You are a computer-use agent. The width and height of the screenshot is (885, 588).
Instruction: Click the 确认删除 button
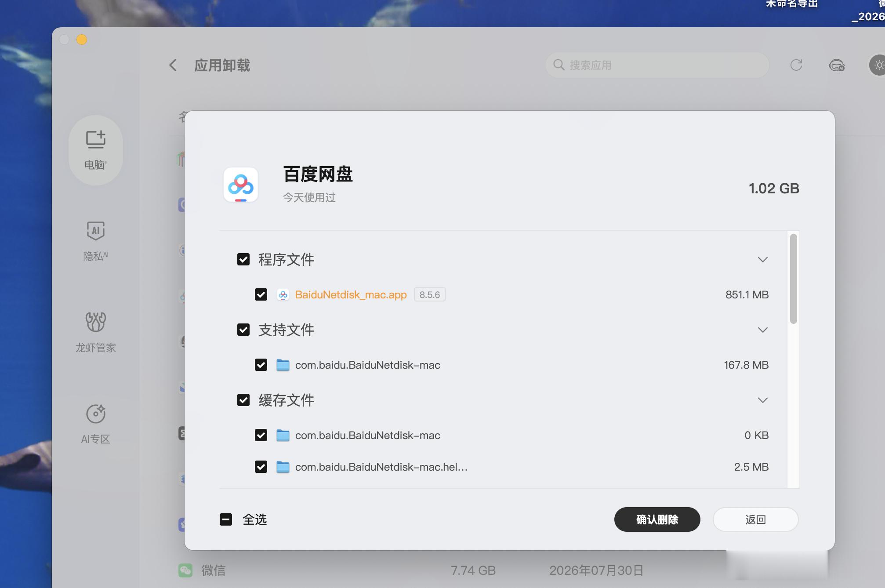[657, 519]
